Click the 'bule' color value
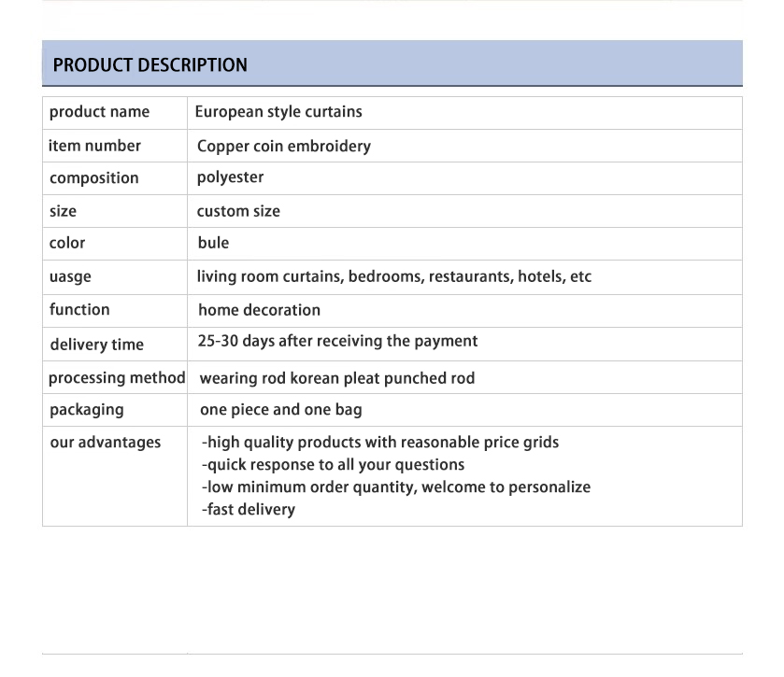This screenshot has height=677, width=784. tap(213, 243)
